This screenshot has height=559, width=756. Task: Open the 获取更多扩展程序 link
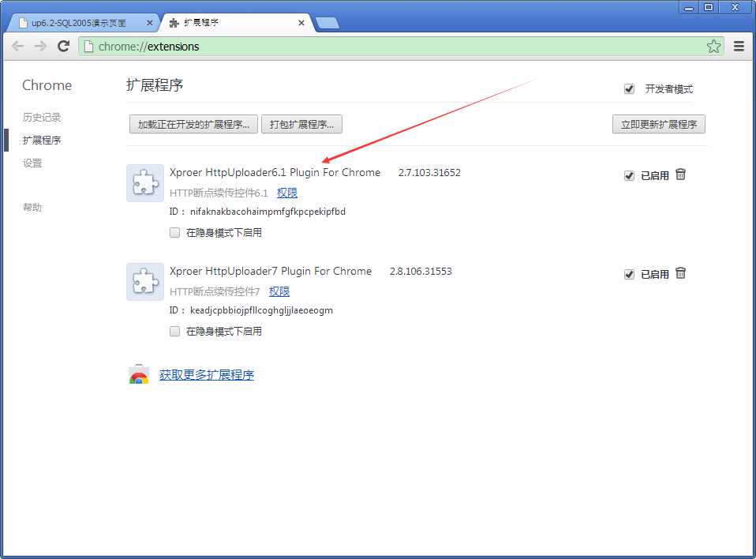206,375
